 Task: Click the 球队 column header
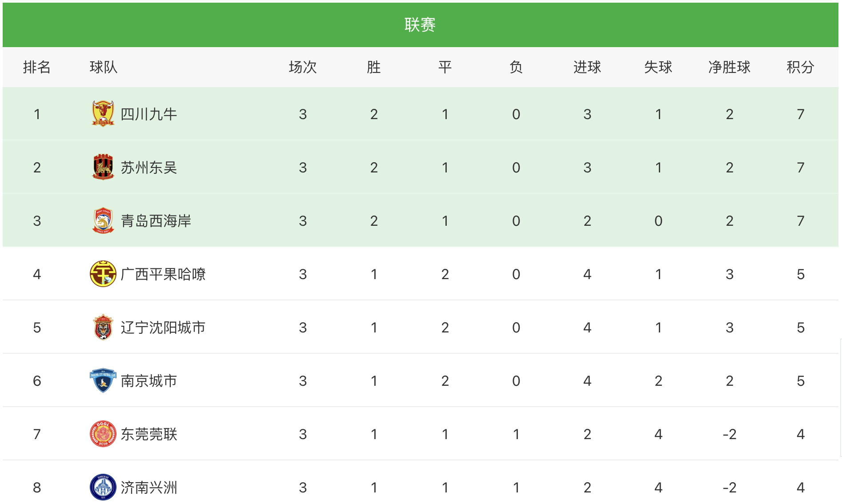[104, 67]
